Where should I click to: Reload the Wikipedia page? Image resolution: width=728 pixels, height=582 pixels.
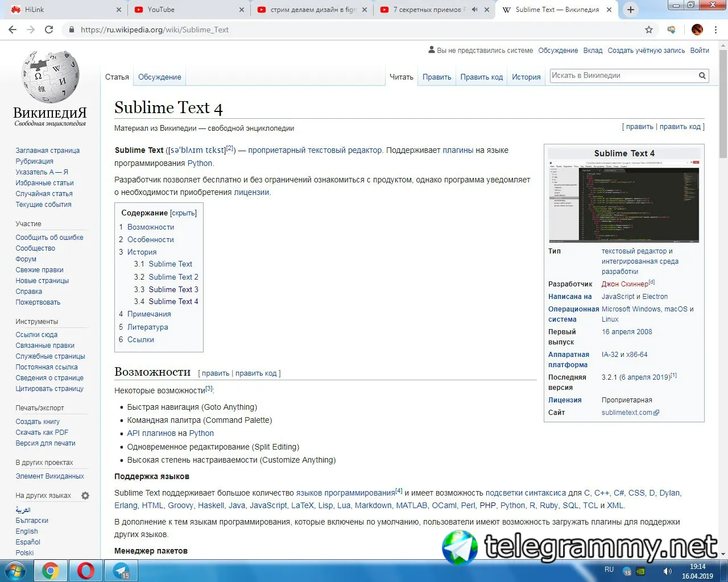49,30
